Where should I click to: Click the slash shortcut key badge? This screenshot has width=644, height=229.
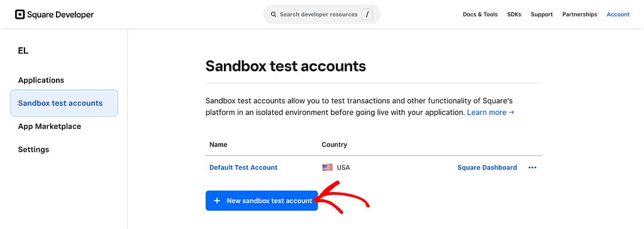(367, 14)
